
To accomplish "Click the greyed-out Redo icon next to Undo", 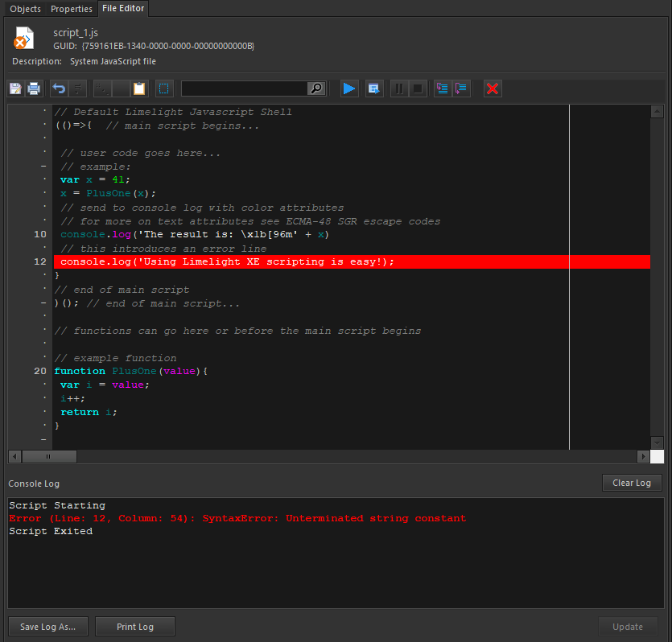I will (x=77, y=88).
